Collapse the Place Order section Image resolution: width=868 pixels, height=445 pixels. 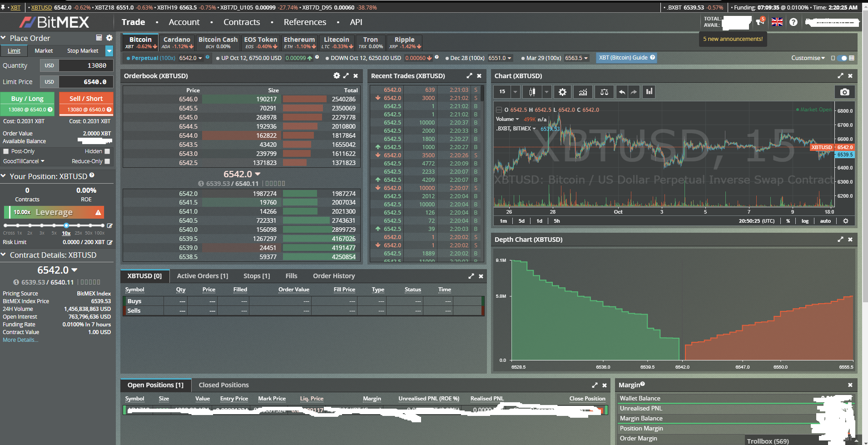coord(3,38)
